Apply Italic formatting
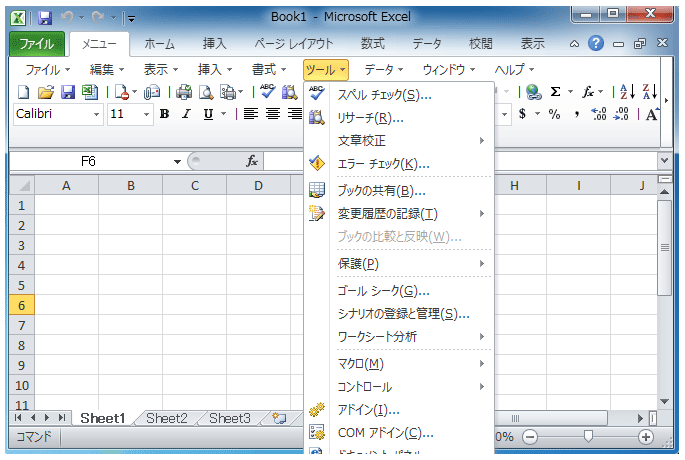685x460 pixels. (187, 114)
